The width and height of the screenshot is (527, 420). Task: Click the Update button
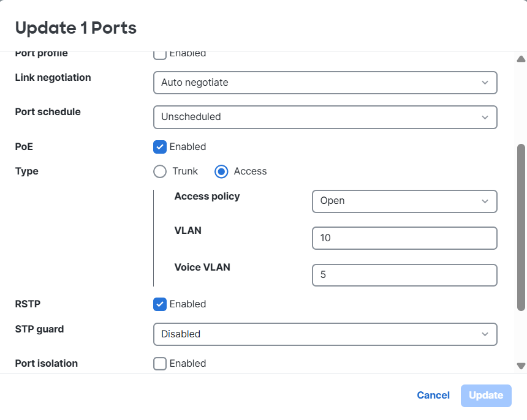(x=486, y=396)
